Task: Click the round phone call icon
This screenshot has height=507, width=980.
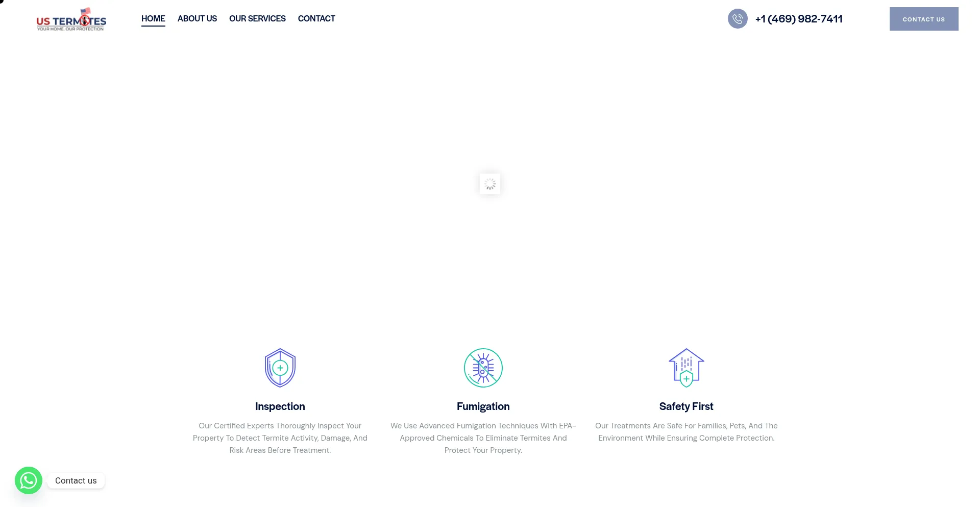Action: [x=738, y=19]
